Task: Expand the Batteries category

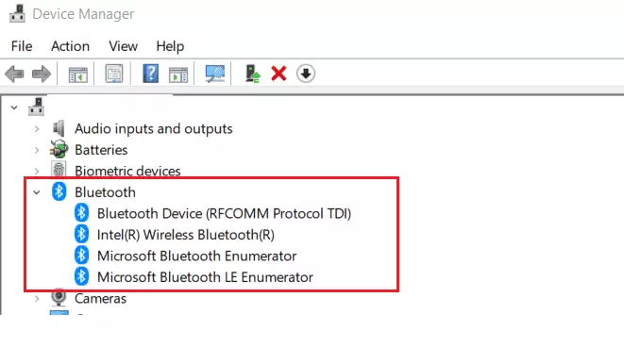Action: [37, 150]
